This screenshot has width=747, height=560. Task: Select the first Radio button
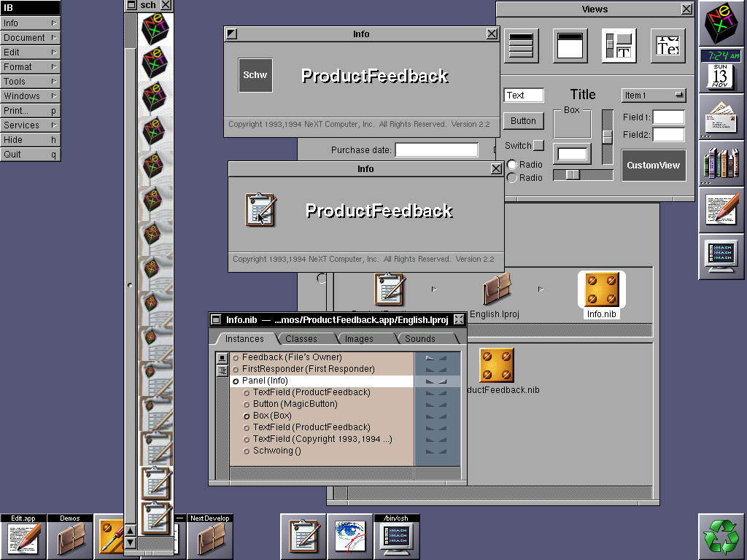512,165
